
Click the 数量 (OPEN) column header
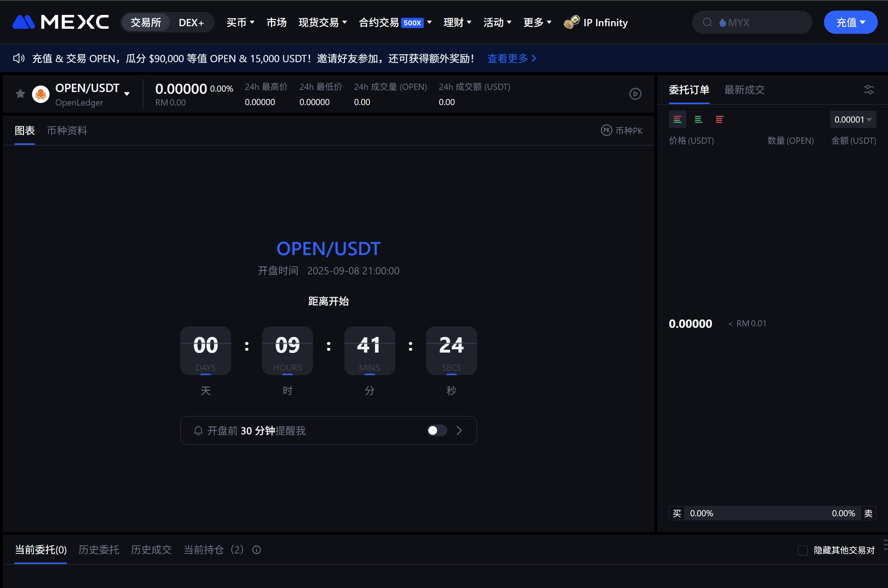(x=790, y=140)
